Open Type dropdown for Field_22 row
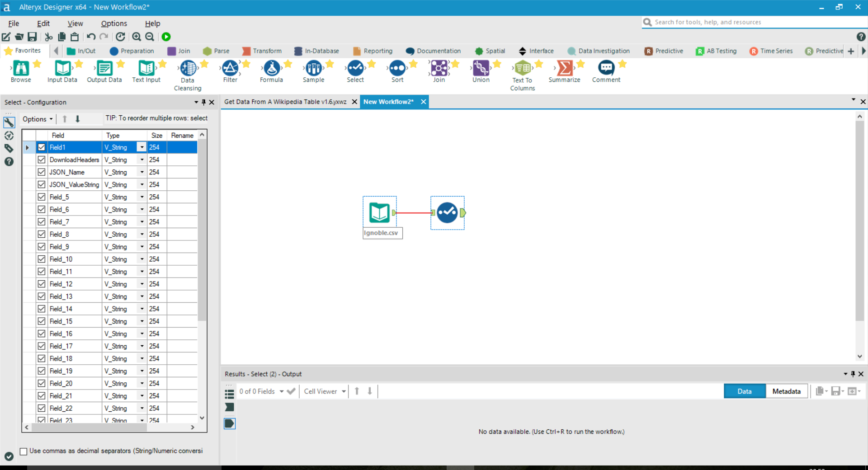Screen dimensions: 868x470 point(142,408)
